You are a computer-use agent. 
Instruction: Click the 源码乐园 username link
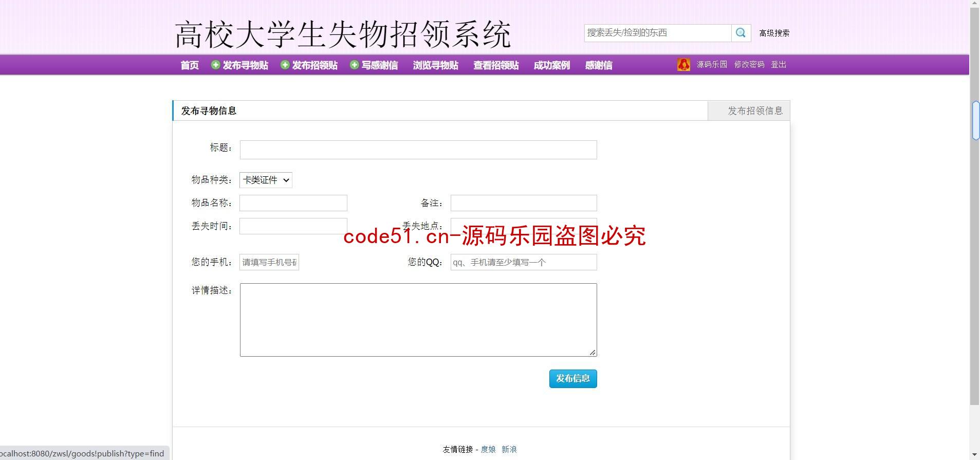click(x=712, y=65)
